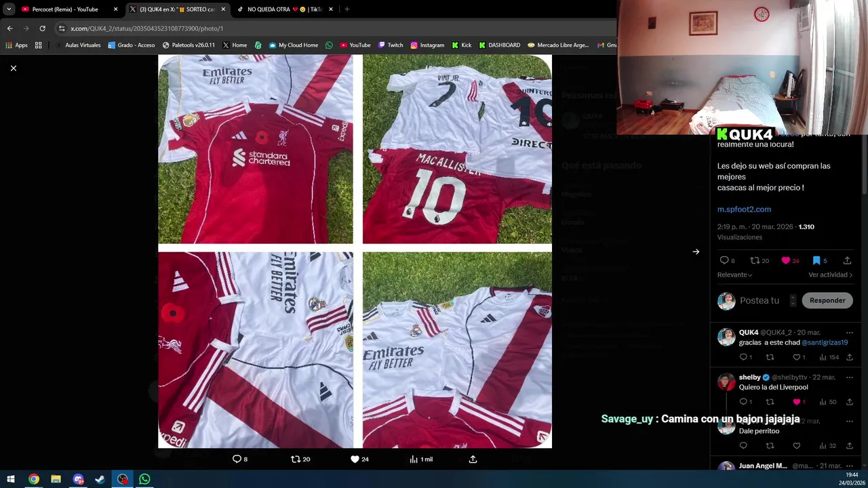Open My Cloud Home bookmark
The image size is (868, 488).
[294, 45]
